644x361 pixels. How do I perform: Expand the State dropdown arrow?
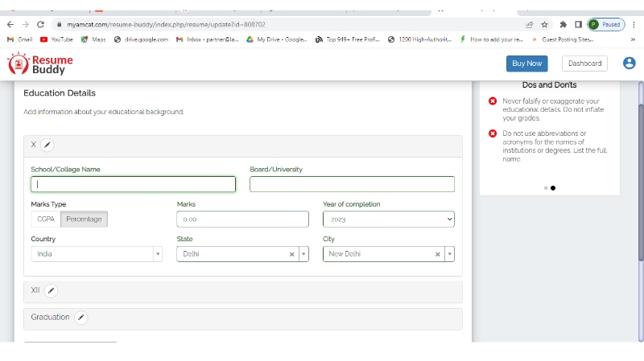[x=303, y=254]
